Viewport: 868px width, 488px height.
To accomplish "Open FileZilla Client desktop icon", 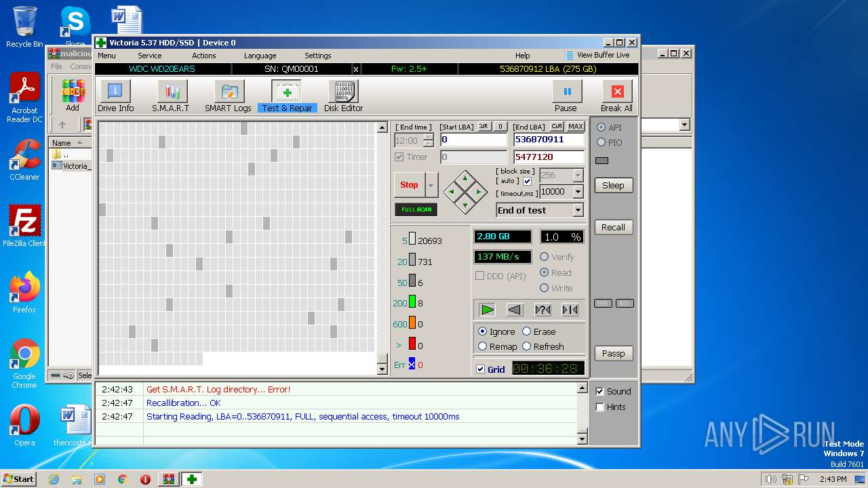I will [x=24, y=226].
